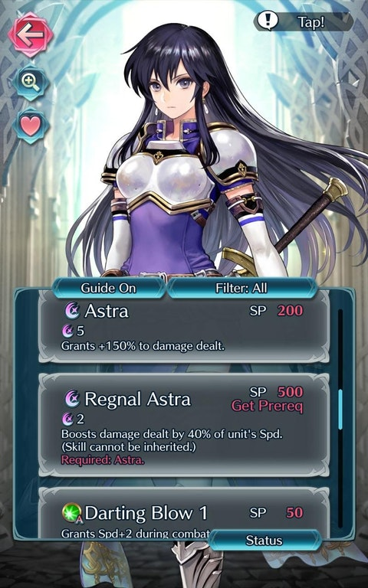Tap the Get Prereq link
This screenshot has width=368, height=588.
tap(268, 406)
